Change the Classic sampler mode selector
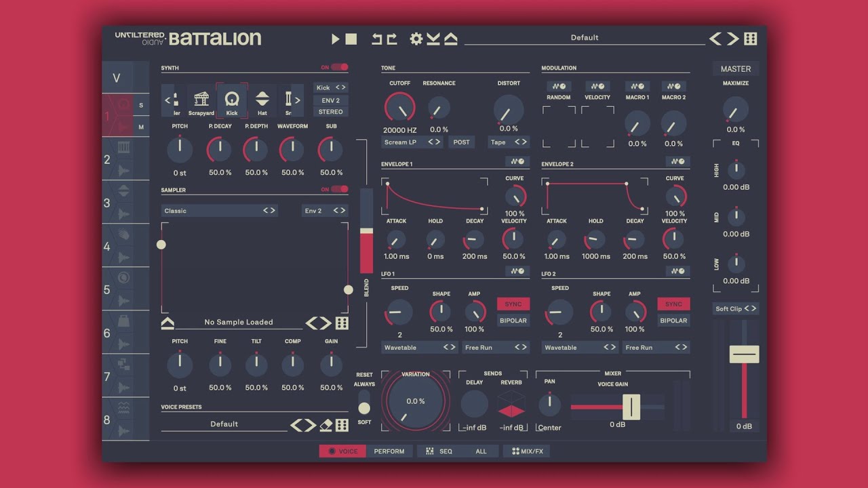868x488 pixels. coord(220,211)
